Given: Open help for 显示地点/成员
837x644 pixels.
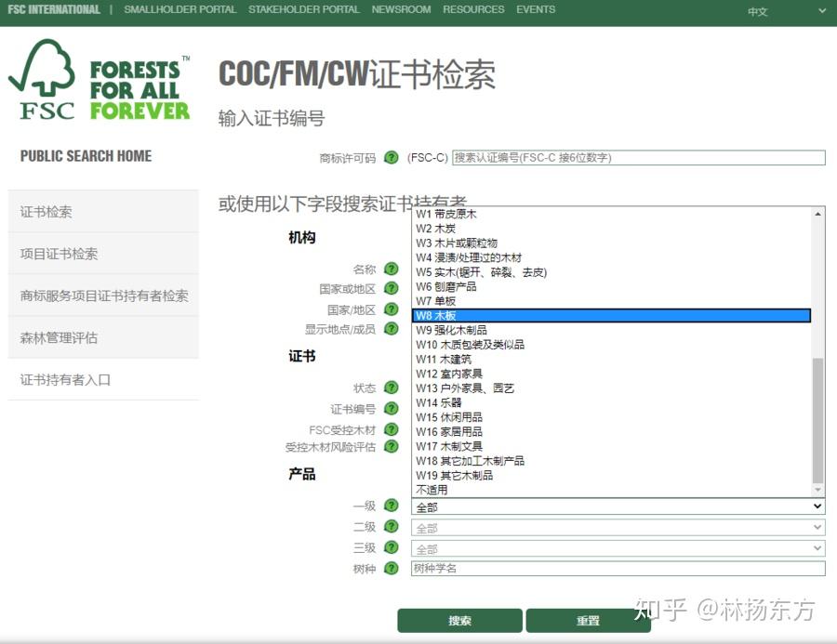Looking at the screenshot, I should click(392, 329).
